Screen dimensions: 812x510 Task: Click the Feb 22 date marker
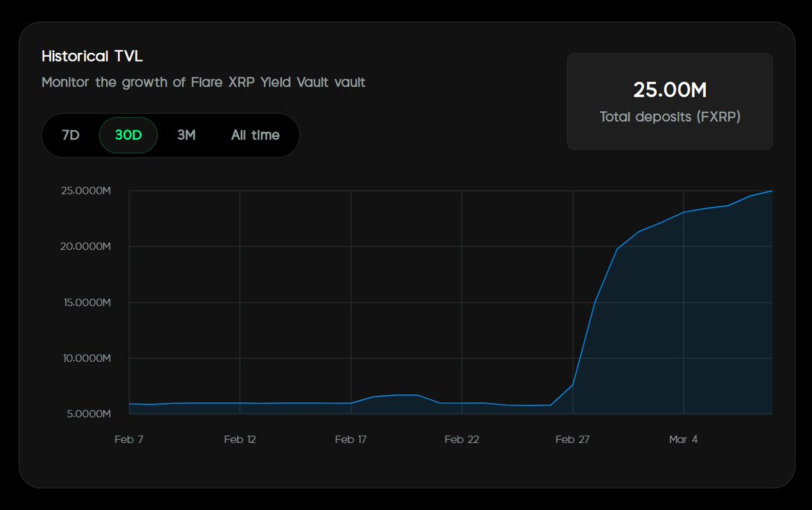point(461,439)
